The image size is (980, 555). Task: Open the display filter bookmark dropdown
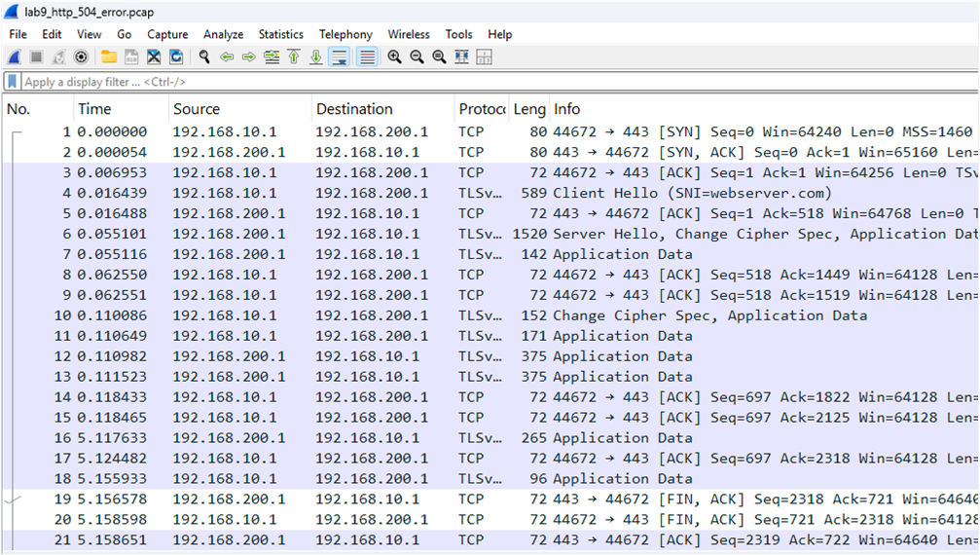click(x=13, y=82)
